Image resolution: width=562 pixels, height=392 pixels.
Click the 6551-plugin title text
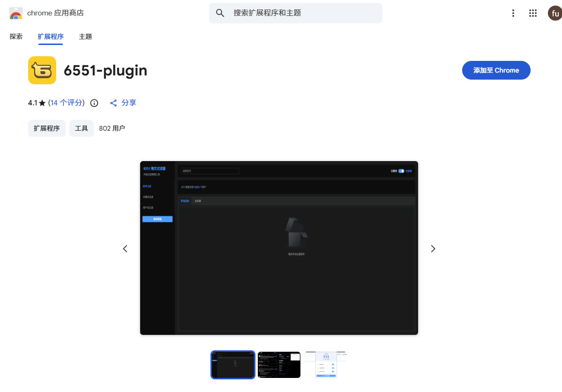pos(105,71)
